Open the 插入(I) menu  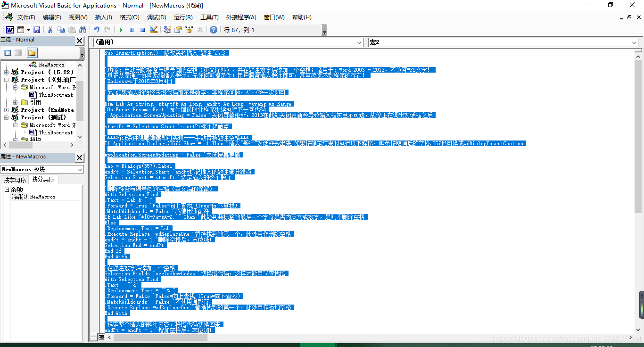click(104, 17)
